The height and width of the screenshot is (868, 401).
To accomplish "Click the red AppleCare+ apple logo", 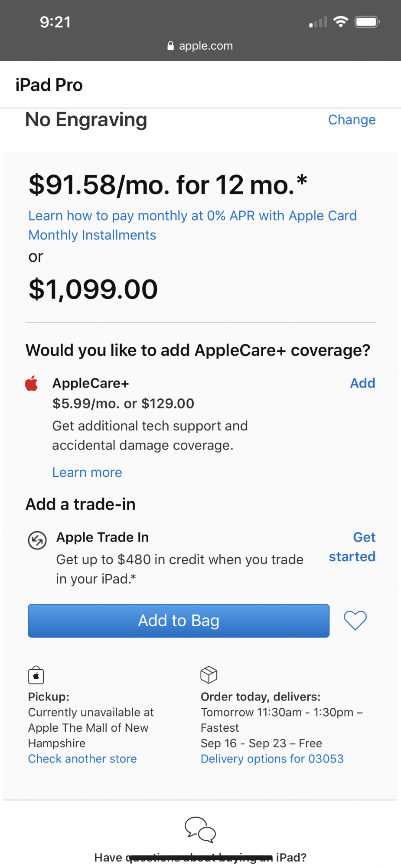I will [32, 383].
